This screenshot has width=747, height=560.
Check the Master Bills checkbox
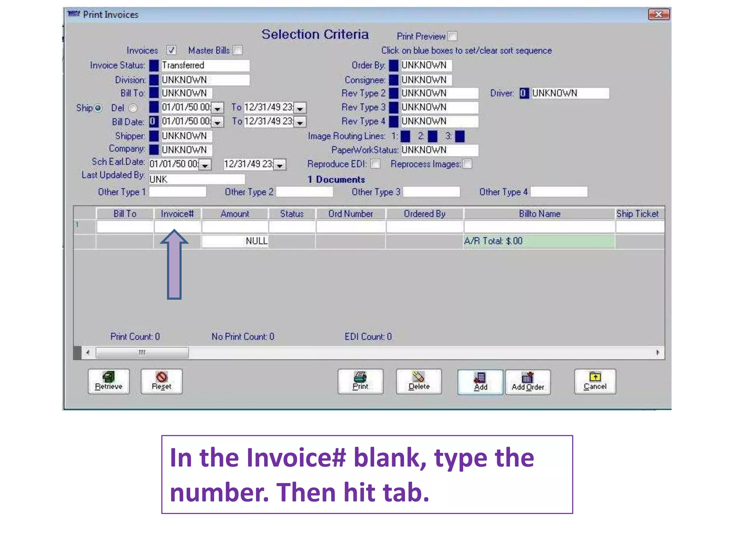[237, 50]
